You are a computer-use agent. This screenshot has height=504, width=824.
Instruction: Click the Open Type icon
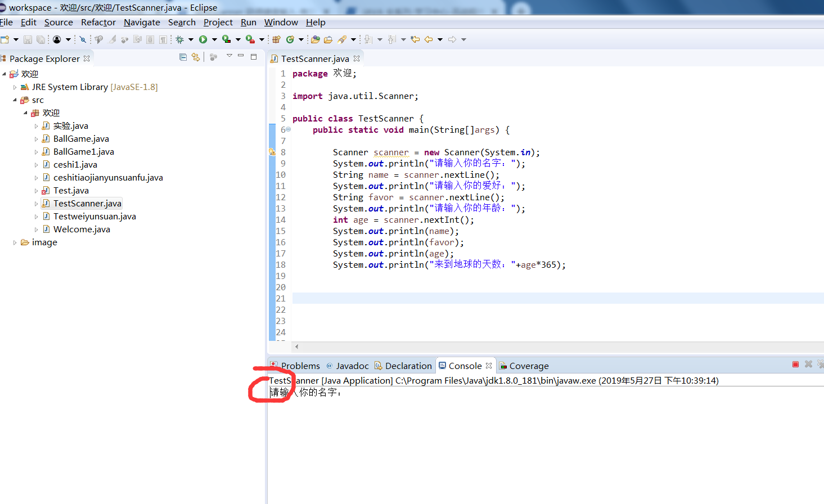316,39
